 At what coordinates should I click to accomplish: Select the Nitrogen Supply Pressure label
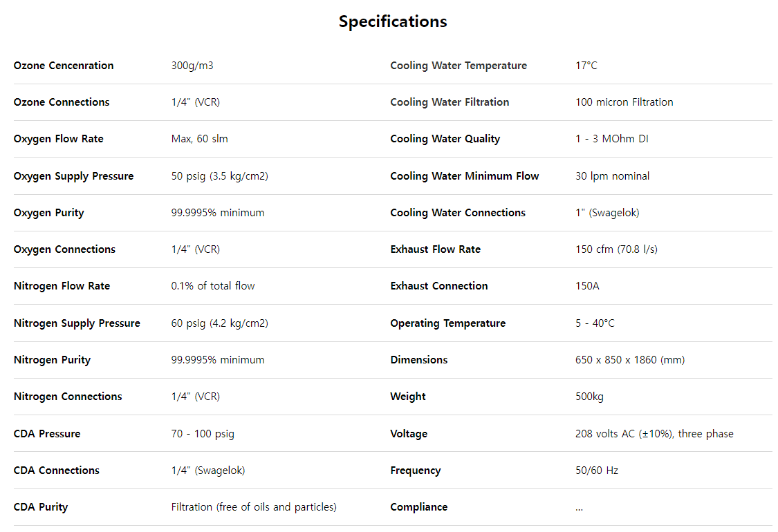(x=77, y=323)
